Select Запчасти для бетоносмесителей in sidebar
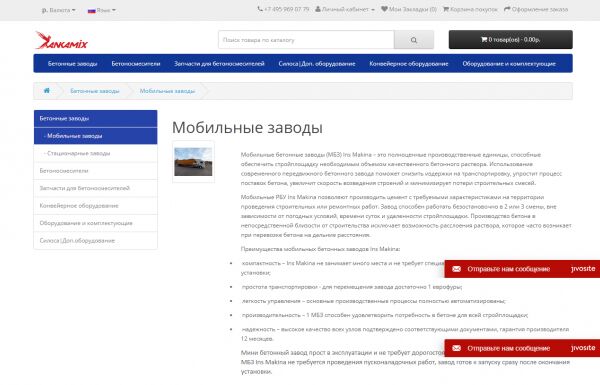Viewport: 600px width, 385px height. 96,188
